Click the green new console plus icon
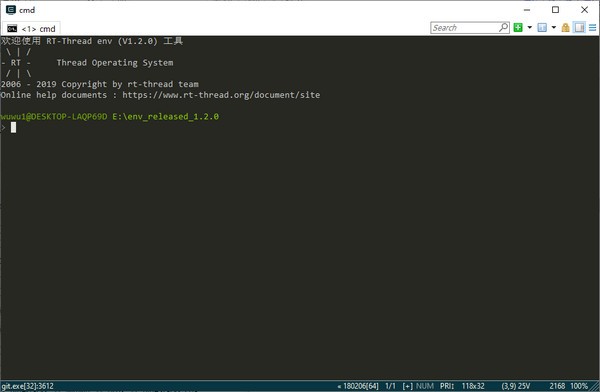 tap(518, 28)
